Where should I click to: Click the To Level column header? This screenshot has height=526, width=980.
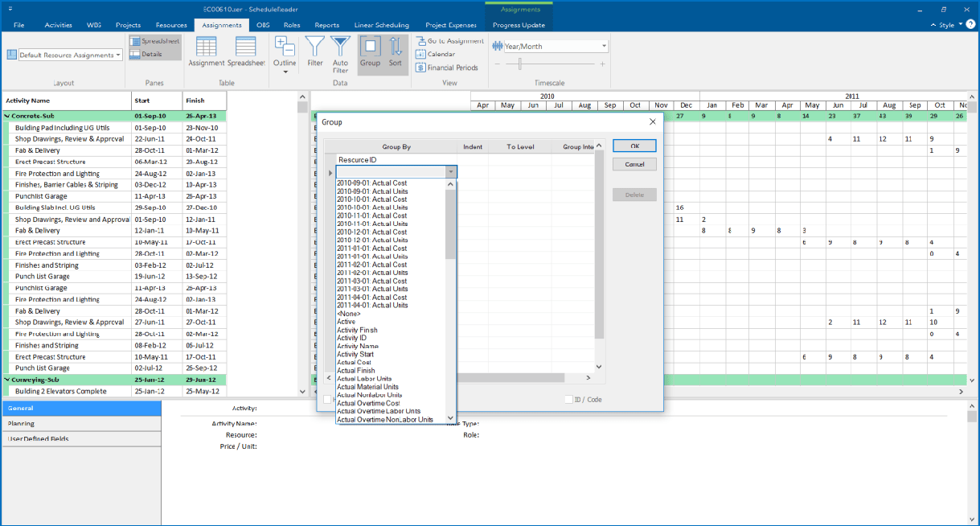520,147
